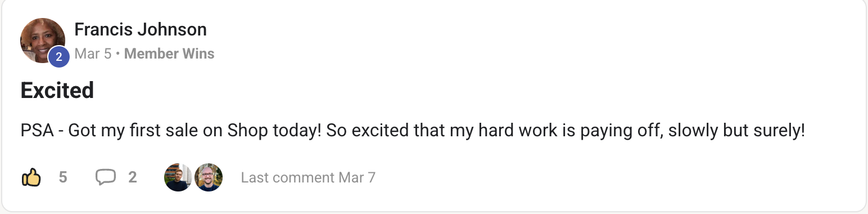Open Francis Johnson's profile from the name
Image resolution: width=868 pixels, height=214 pixels.
click(141, 29)
